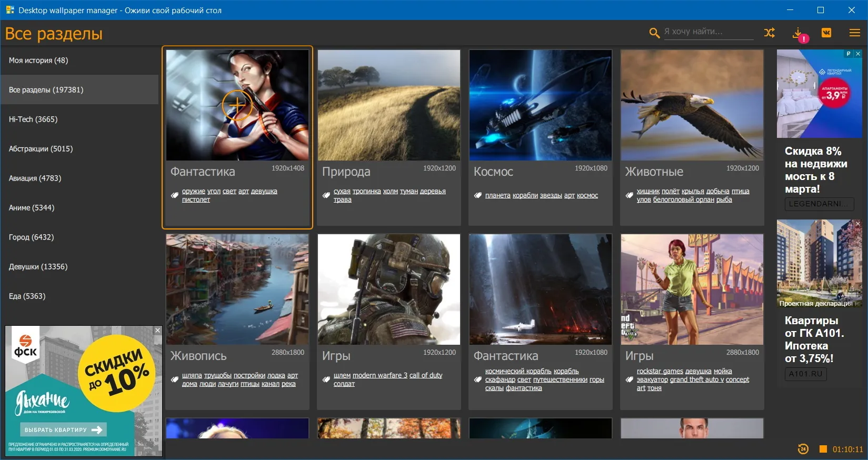Image resolution: width=868 pixels, height=460 pixels.
Task: Open Аниме (5344) category
Action: [79, 207]
